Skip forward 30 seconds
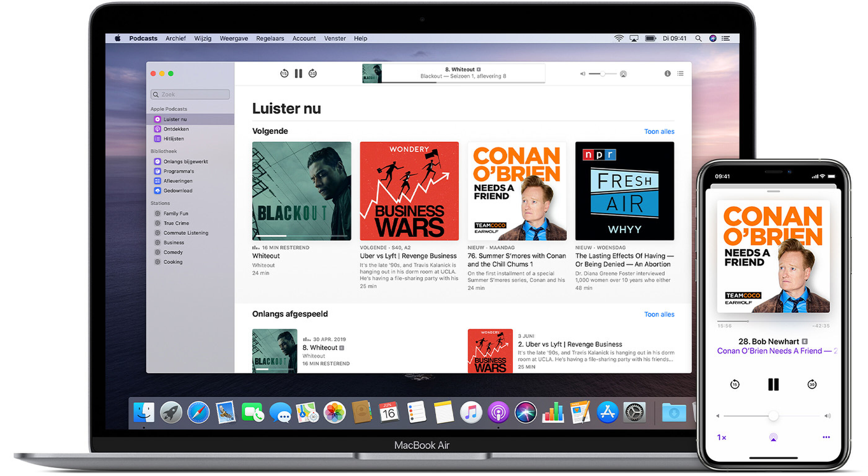The image size is (868, 476). pos(313,73)
